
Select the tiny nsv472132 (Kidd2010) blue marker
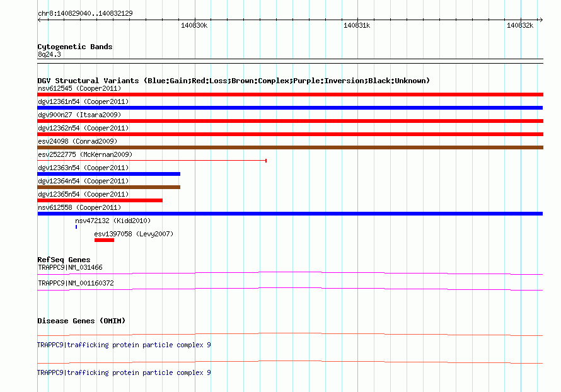pyautogui.click(x=76, y=227)
